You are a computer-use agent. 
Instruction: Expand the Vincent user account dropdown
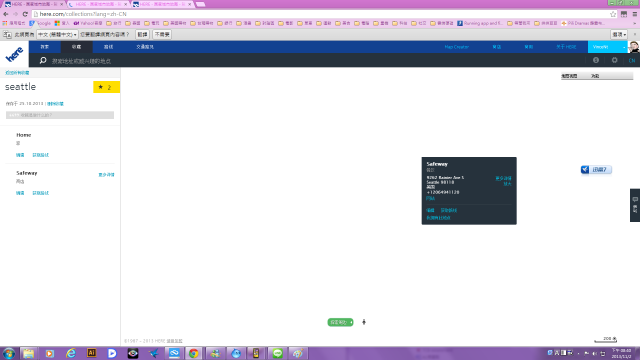coord(624,47)
